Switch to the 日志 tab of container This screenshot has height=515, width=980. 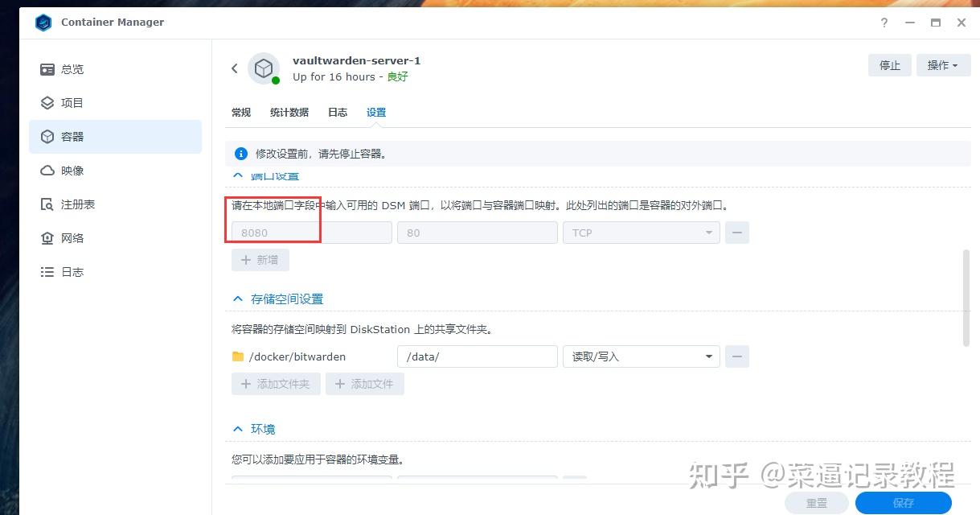point(338,113)
